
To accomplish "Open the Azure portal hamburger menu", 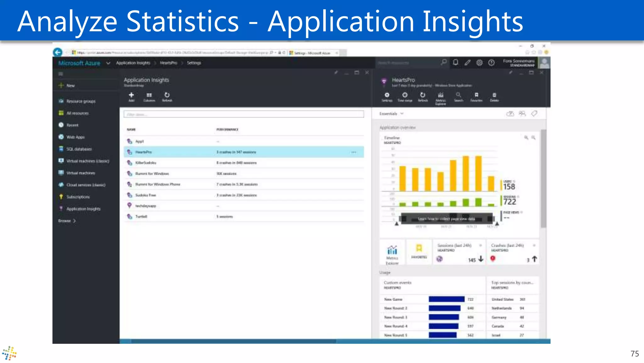I will point(61,74).
